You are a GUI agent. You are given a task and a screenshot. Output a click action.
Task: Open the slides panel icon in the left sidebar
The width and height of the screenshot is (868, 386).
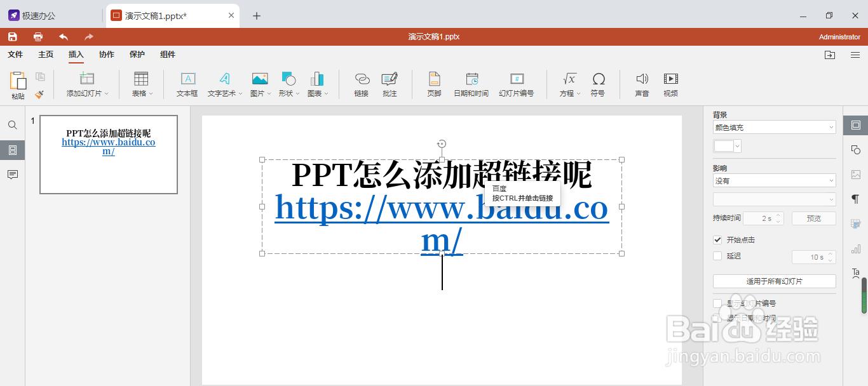pyautogui.click(x=12, y=150)
